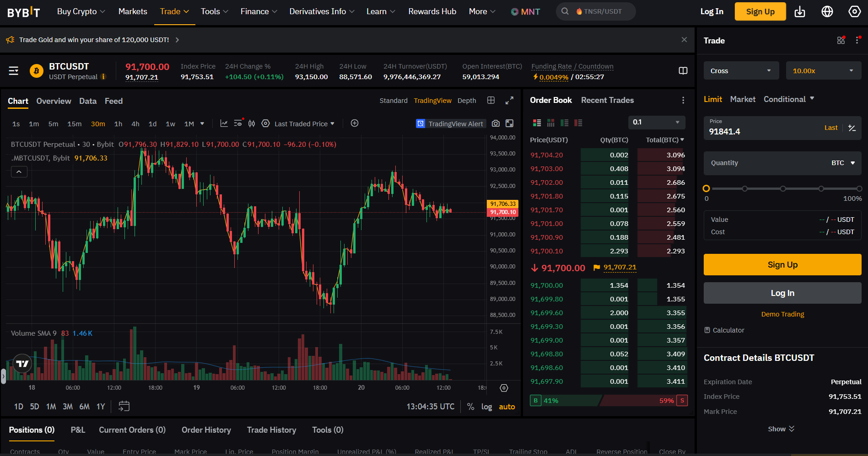Click the limit order Price input field
868x456 pixels.
point(755,131)
